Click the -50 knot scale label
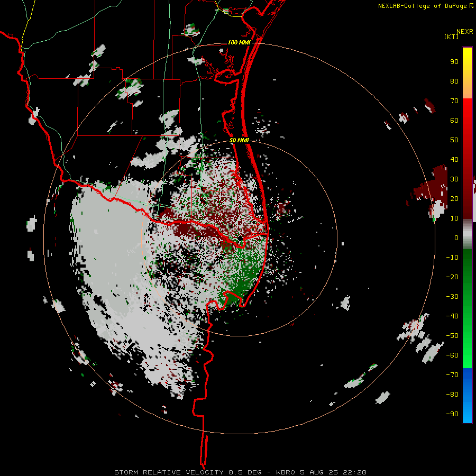 click(x=452, y=336)
